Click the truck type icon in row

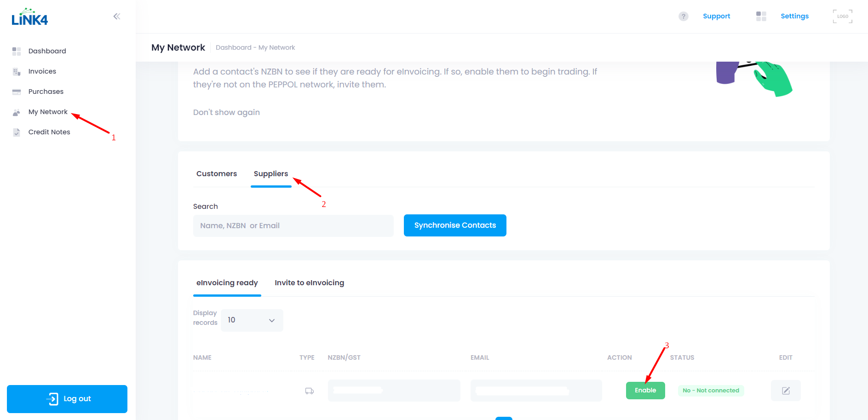[x=310, y=391]
